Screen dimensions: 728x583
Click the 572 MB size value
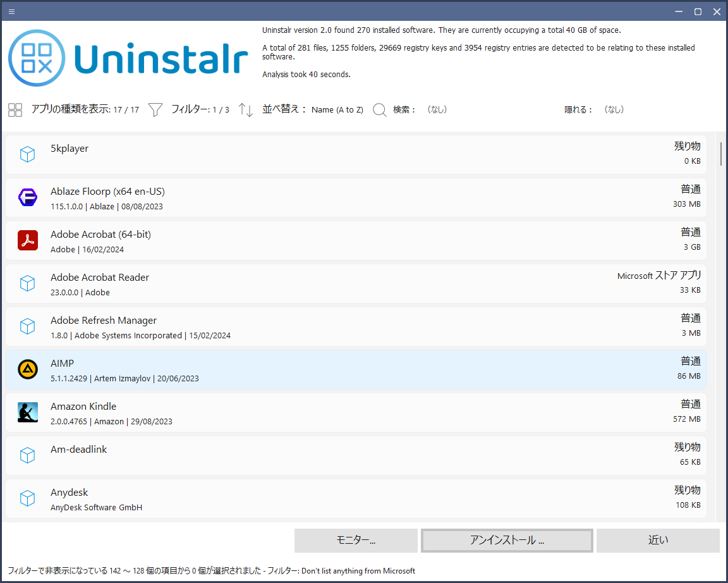click(687, 419)
